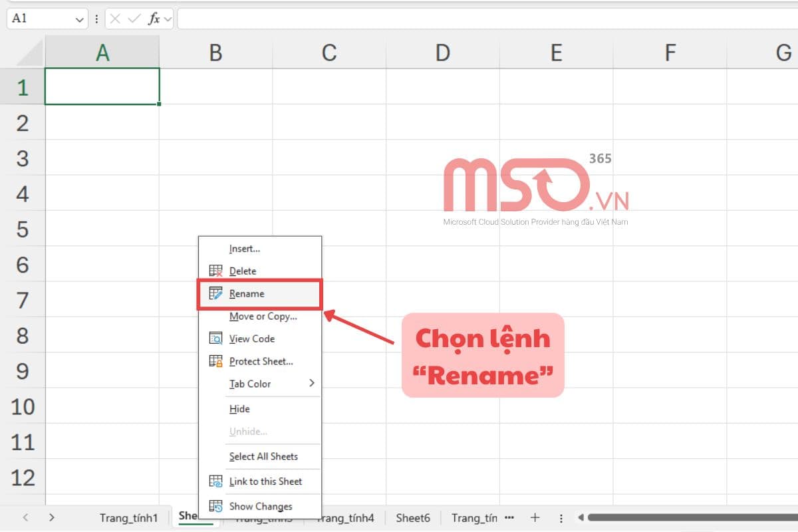Open the Name Box dropdown arrow
The image size is (798, 532).
[x=80, y=19]
